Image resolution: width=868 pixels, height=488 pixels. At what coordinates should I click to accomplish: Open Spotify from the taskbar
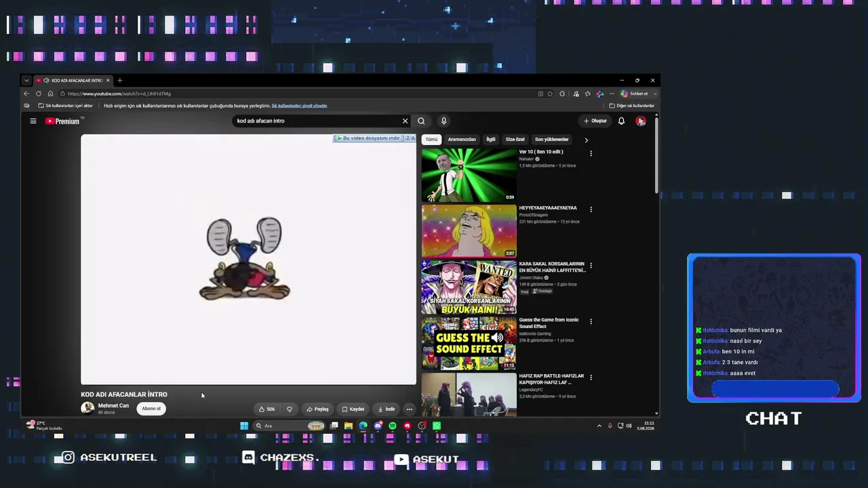click(x=393, y=426)
